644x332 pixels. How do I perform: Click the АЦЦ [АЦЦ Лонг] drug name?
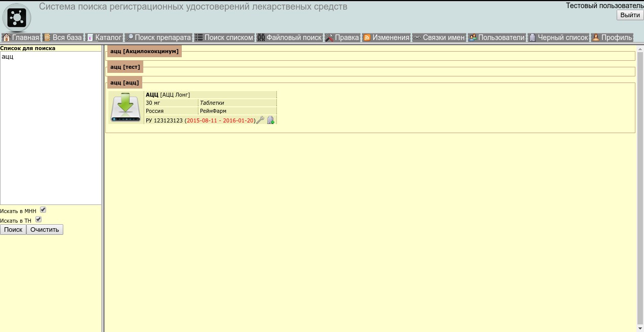click(x=168, y=95)
